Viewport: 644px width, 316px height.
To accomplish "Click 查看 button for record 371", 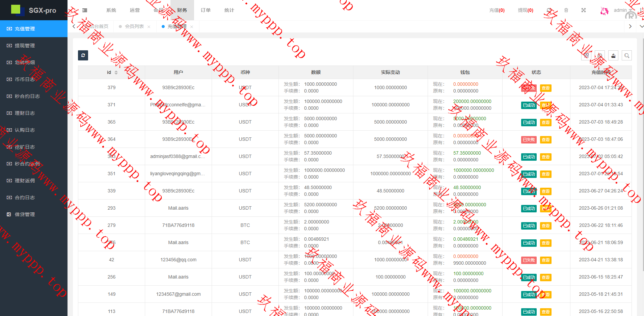I will (x=545, y=105).
